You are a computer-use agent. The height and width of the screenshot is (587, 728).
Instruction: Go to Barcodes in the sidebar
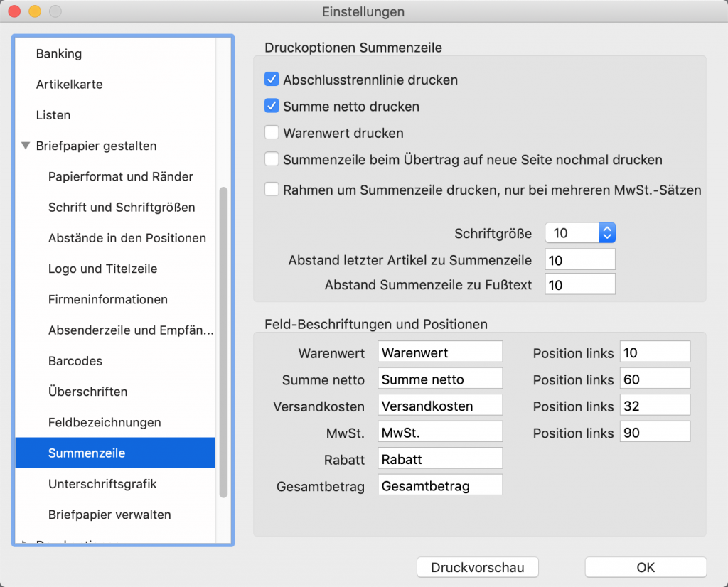[75, 361]
